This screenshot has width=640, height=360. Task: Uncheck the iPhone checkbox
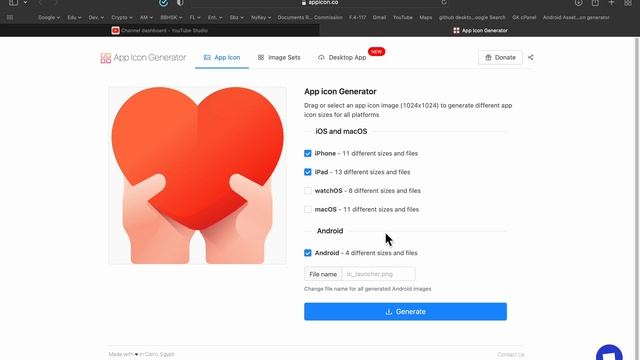point(308,153)
